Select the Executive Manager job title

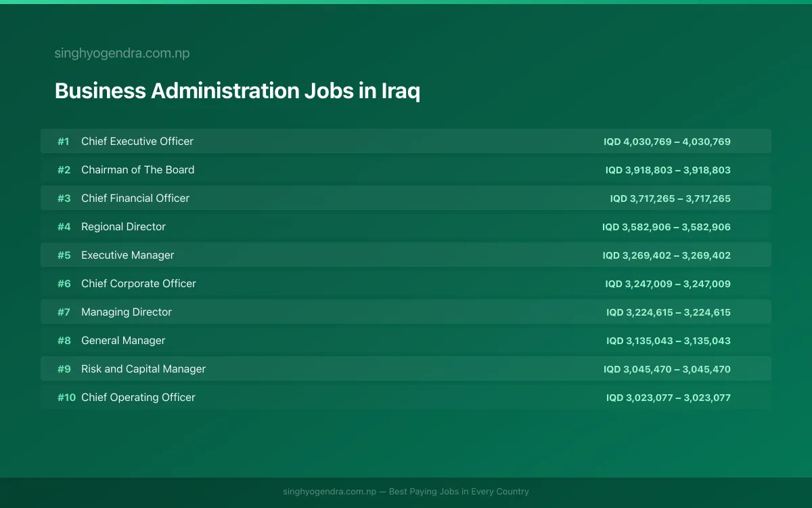point(128,255)
